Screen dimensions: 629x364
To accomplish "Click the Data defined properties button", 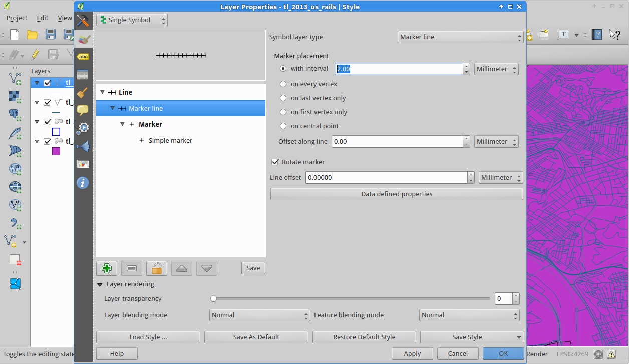I will pos(397,194).
